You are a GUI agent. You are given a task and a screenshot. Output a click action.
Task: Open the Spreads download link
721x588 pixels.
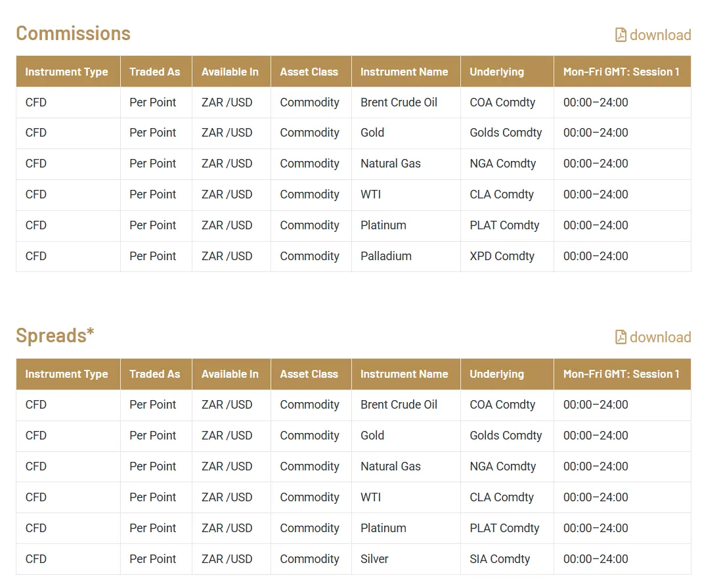coord(659,337)
